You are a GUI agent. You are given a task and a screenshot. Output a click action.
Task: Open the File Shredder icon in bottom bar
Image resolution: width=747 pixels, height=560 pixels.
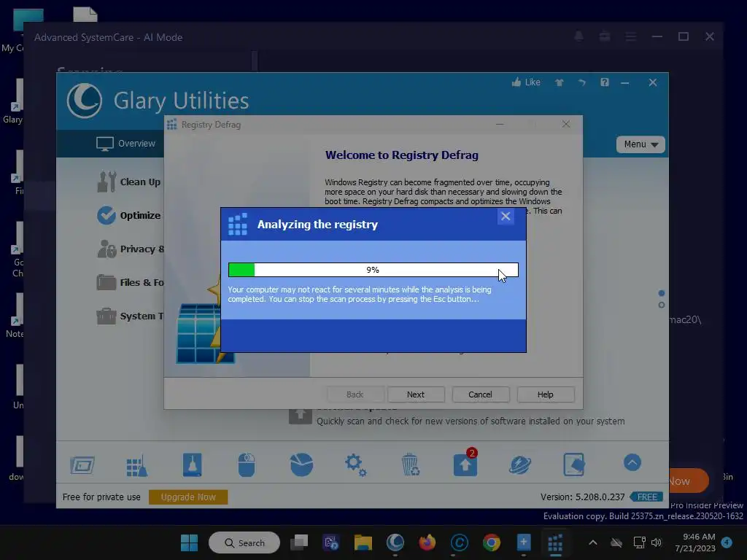573,464
